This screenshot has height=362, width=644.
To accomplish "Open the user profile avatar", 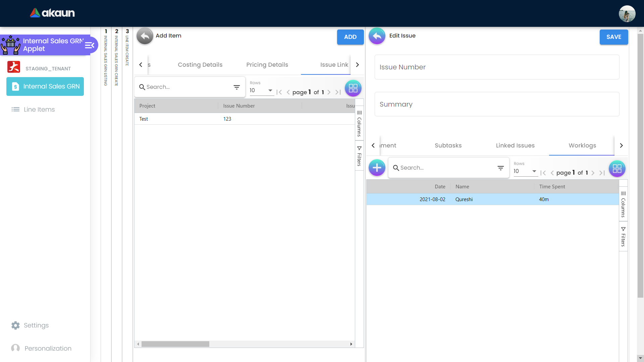I will (x=627, y=14).
